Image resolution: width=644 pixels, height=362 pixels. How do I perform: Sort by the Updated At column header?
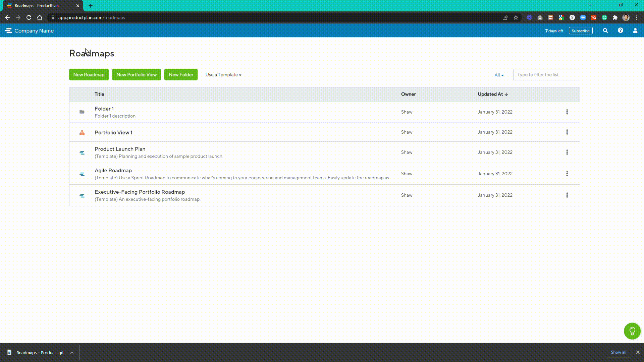(493, 94)
